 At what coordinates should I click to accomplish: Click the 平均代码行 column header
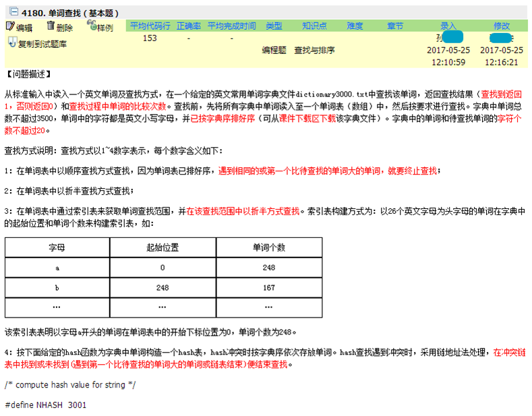(x=150, y=26)
